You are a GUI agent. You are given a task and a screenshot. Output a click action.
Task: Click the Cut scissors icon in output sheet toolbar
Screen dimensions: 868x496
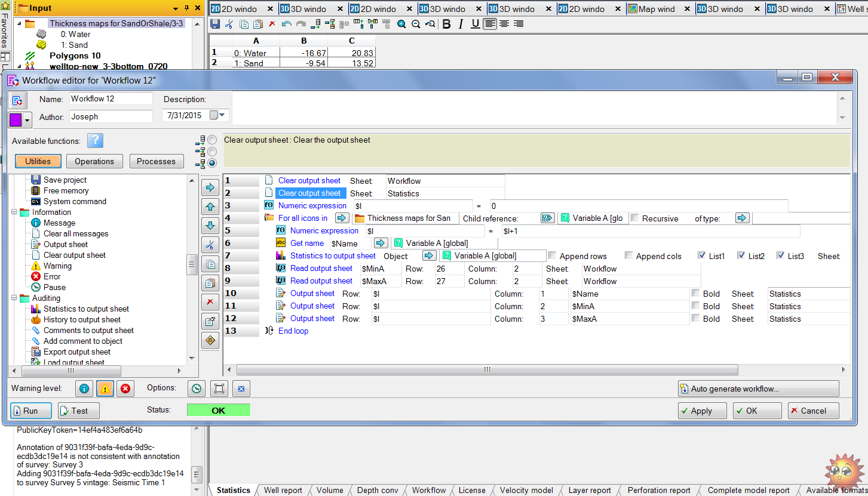coord(229,24)
